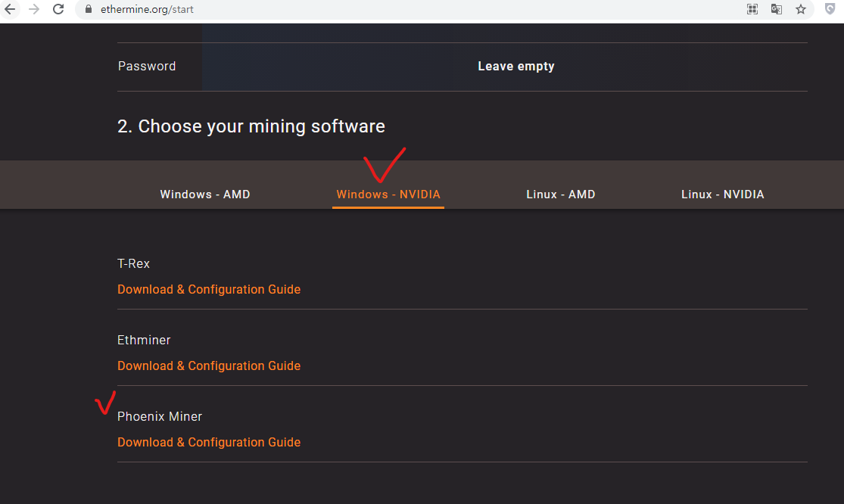Switch to the Linux - AMD tab
The width and height of the screenshot is (844, 504).
coord(560,194)
